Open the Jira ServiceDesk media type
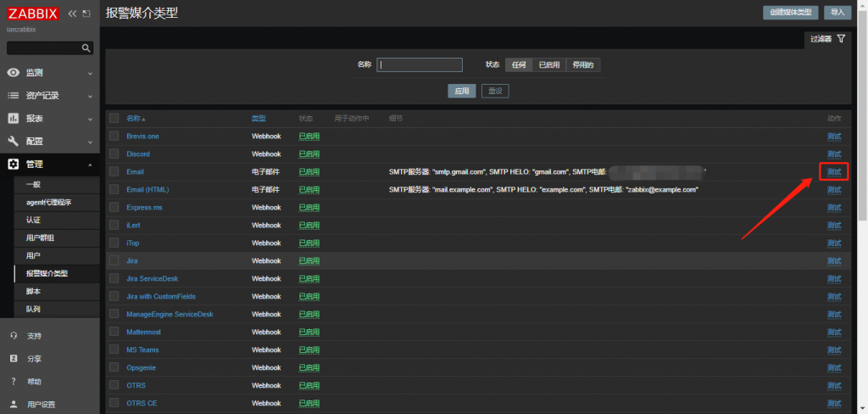Viewport: 868px width, 414px height. 153,278
